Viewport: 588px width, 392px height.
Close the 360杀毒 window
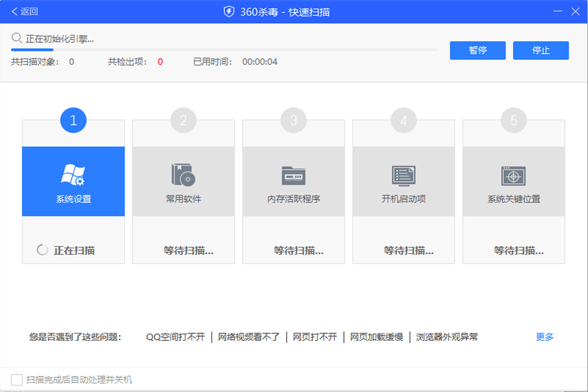576,11
